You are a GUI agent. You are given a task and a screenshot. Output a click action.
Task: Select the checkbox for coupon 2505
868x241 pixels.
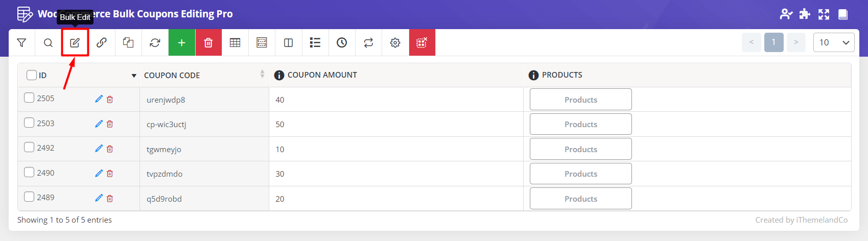coord(30,98)
